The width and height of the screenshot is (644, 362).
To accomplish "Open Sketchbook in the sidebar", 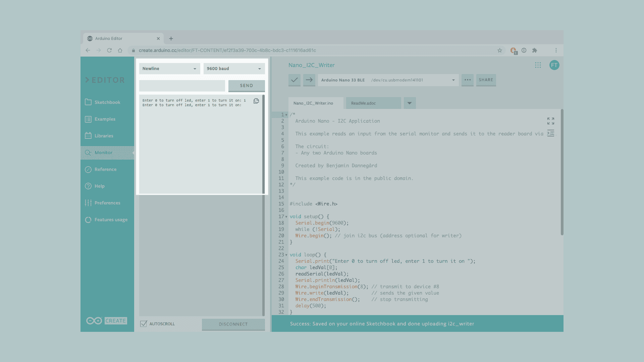I will click(107, 102).
